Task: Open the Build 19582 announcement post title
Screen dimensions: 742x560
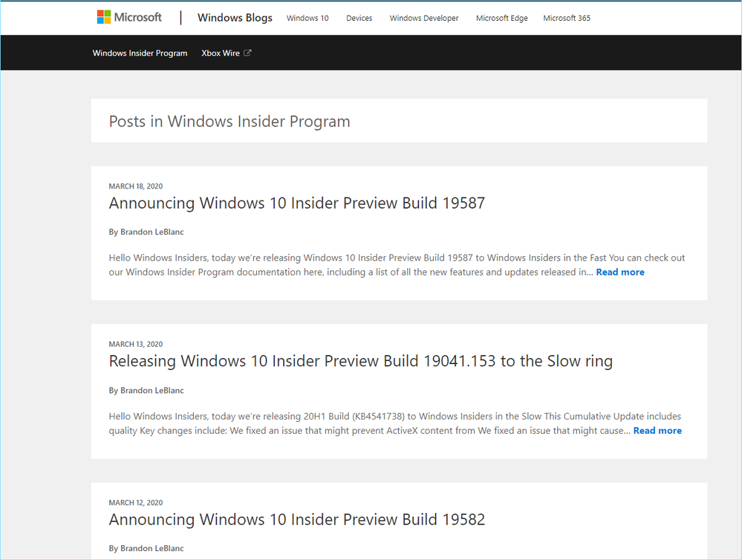Action: tap(296, 519)
